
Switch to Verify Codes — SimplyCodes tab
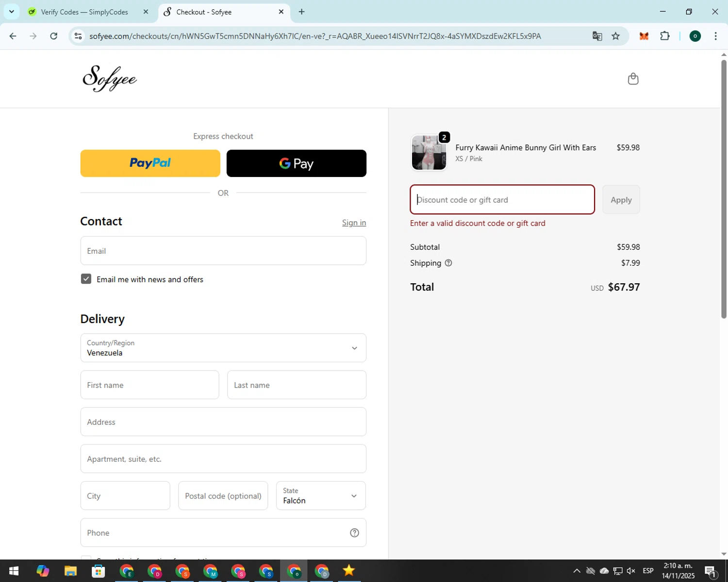click(x=84, y=12)
